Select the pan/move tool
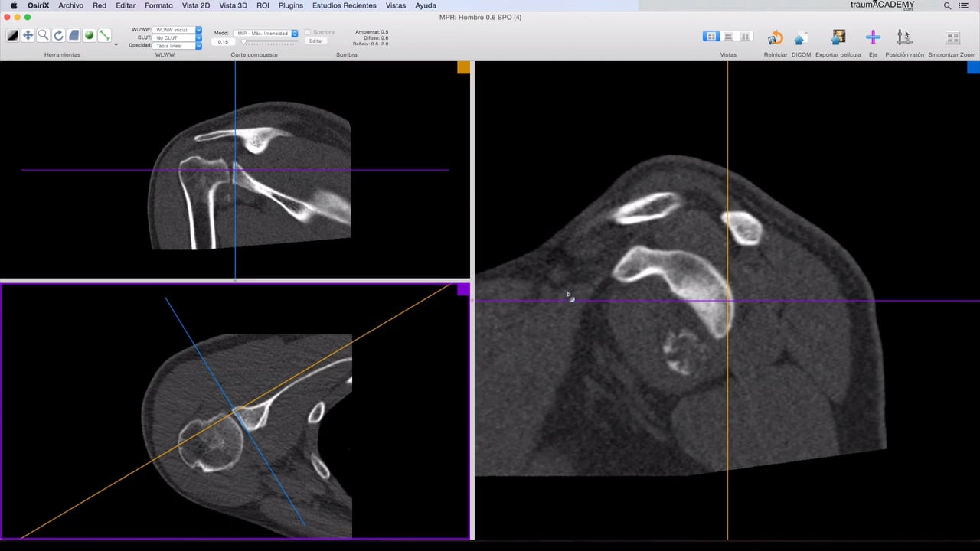The width and height of the screenshot is (980, 551). tap(28, 35)
